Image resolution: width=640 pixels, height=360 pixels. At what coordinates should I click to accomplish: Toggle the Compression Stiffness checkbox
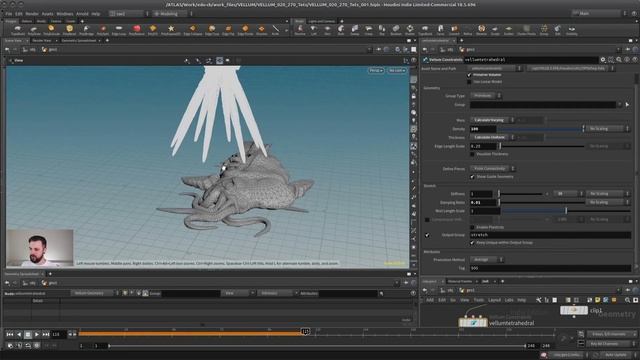[x=427, y=220]
